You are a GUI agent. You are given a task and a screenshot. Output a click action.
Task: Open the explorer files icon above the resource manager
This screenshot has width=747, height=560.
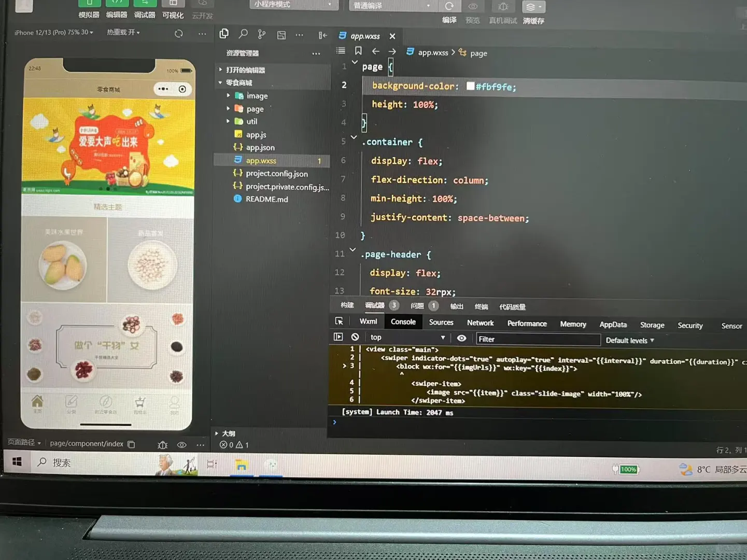224,34
